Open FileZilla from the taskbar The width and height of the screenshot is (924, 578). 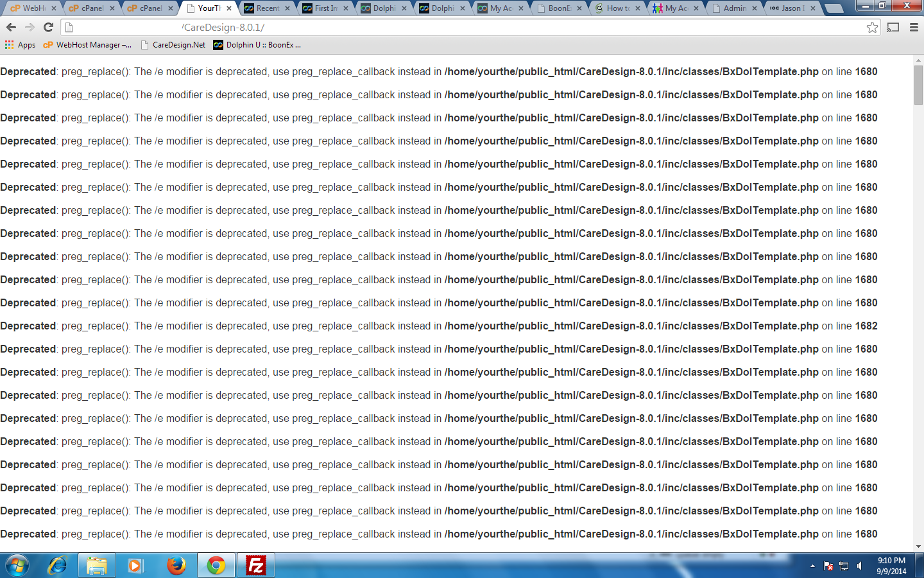click(x=256, y=565)
